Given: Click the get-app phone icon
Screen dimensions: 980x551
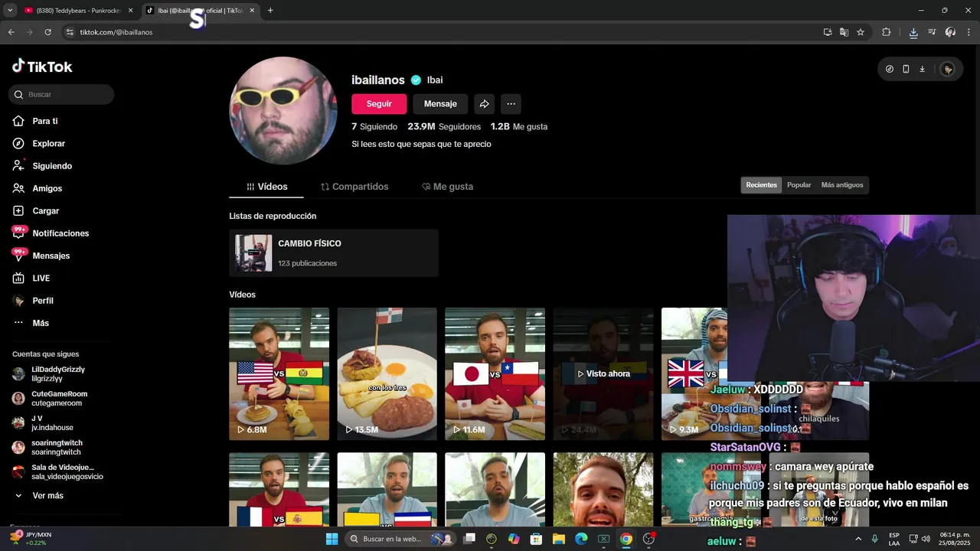Looking at the screenshot, I should click(x=906, y=69).
